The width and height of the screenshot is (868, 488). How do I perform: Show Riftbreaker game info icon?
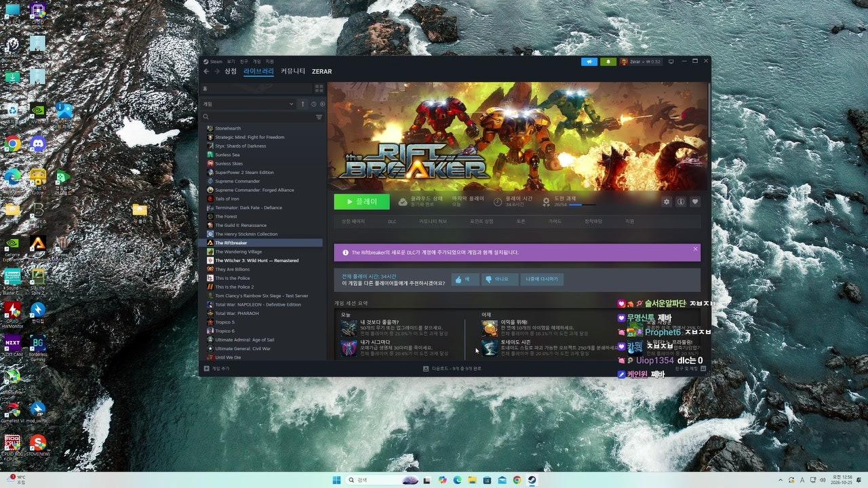[681, 201]
